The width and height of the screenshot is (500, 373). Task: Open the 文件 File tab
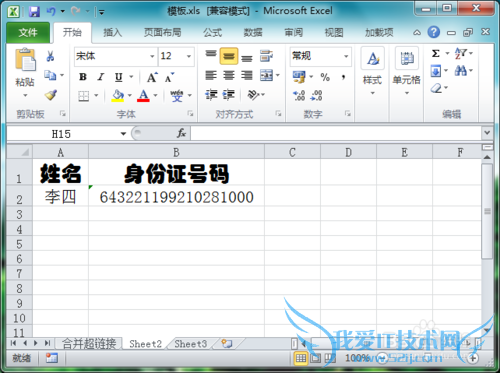tap(28, 32)
